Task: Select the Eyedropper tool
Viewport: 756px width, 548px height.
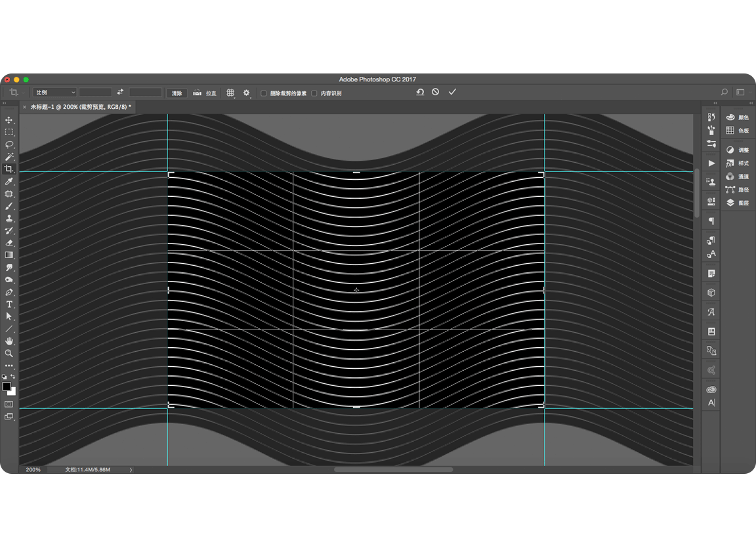Action: point(9,181)
